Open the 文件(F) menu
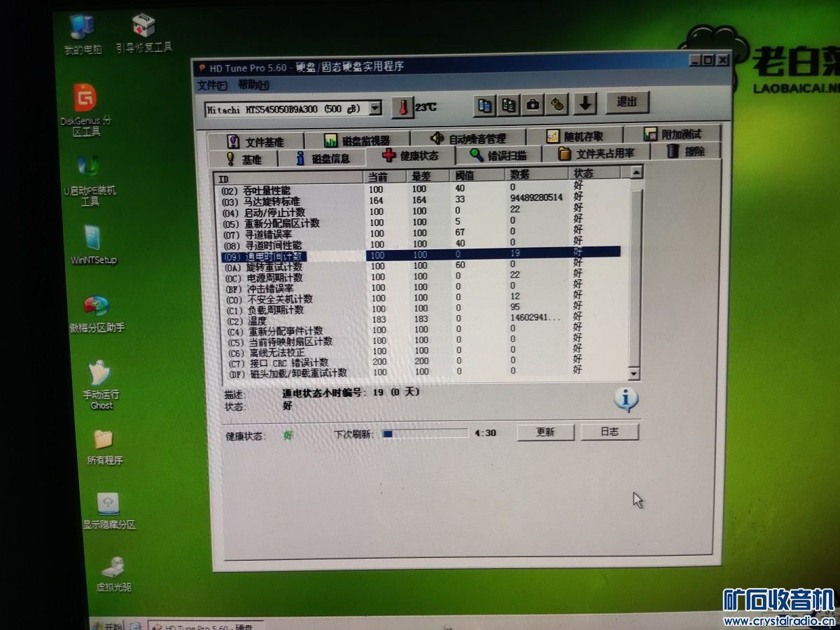Image resolution: width=840 pixels, height=630 pixels. pos(212,85)
